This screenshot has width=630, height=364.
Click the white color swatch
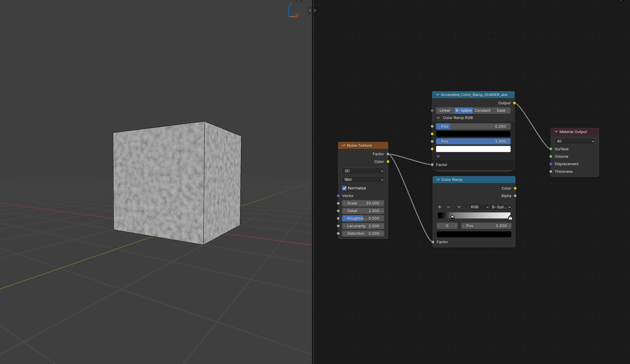coord(473,149)
